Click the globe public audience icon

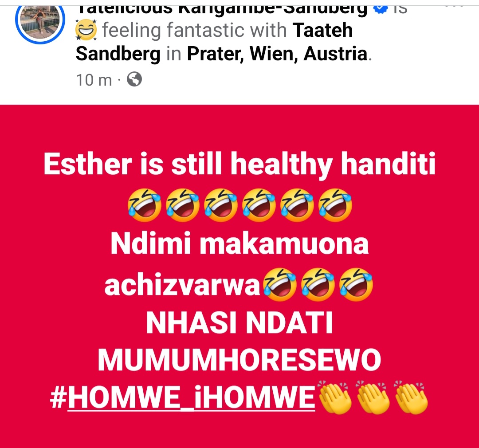click(134, 79)
